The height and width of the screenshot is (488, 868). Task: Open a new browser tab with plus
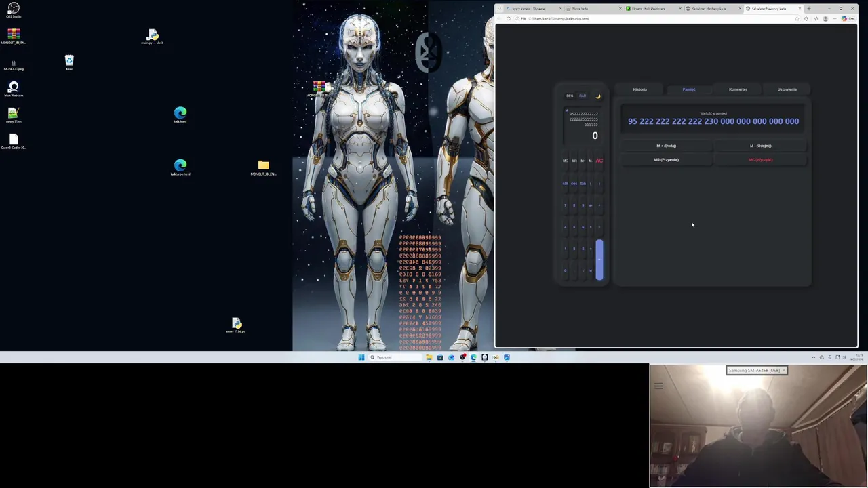[x=809, y=9]
